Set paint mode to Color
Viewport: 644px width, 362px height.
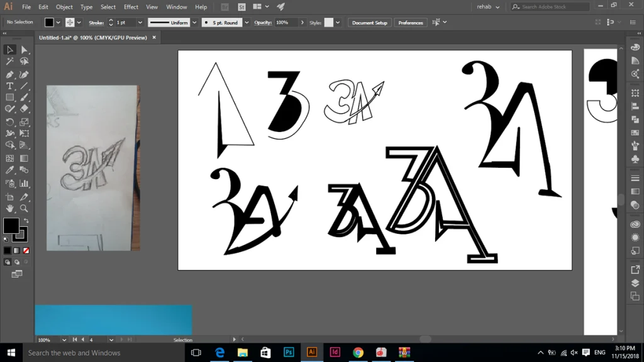(7, 250)
